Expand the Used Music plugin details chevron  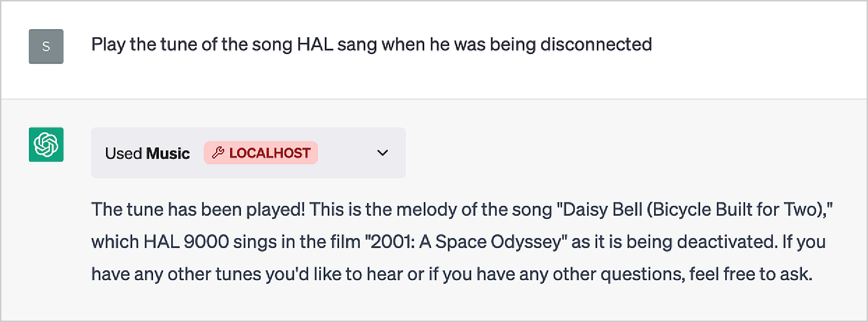(x=382, y=153)
